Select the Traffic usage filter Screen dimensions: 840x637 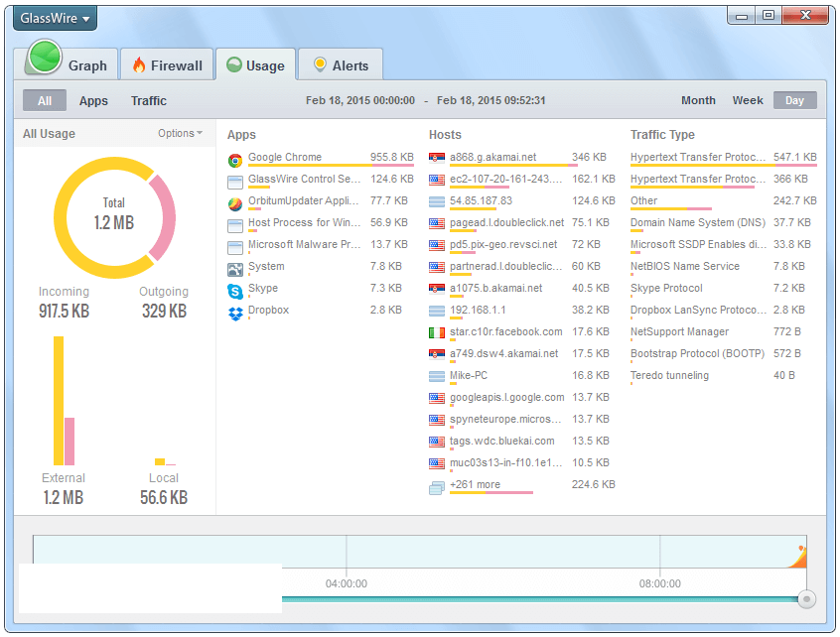(x=148, y=100)
